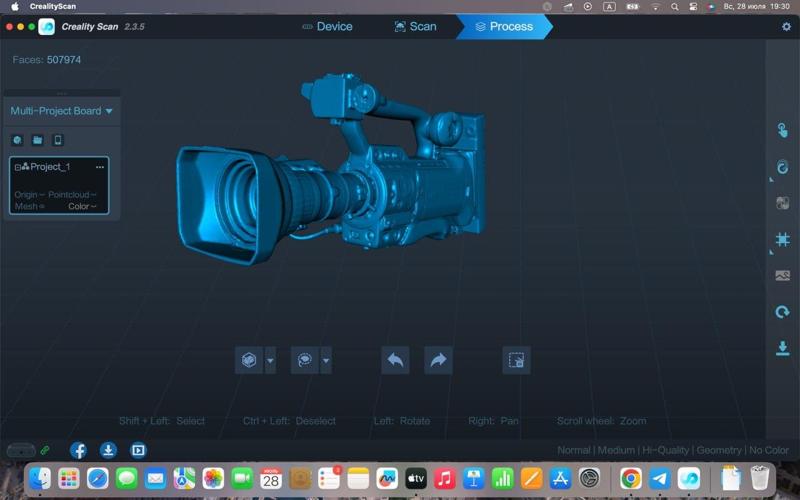Screen dimensions: 800x500
Task: Open the Project_1 three-dot menu
Action: [x=99, y=167]
